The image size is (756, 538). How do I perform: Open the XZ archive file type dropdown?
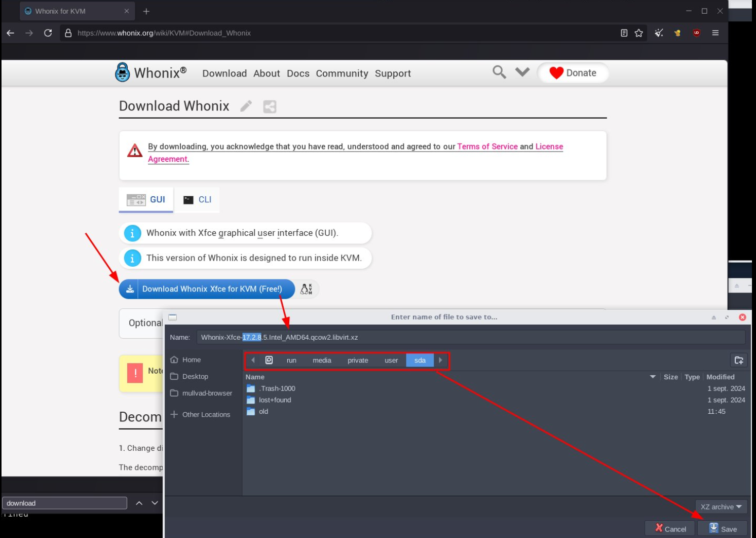(721, 507)
